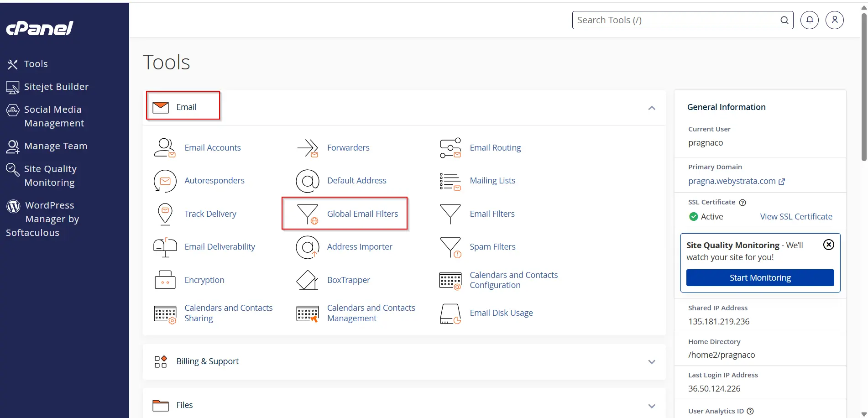Viewport: 868px width, 418px height.
Task: Expand the Billing & Support section
Action: (404, 362)
